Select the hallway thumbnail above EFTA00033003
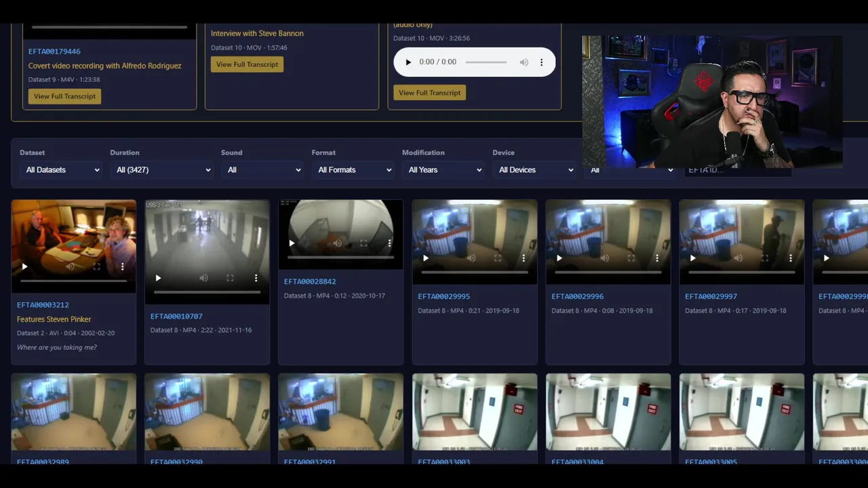868x488 pixels. pos(475,412)
